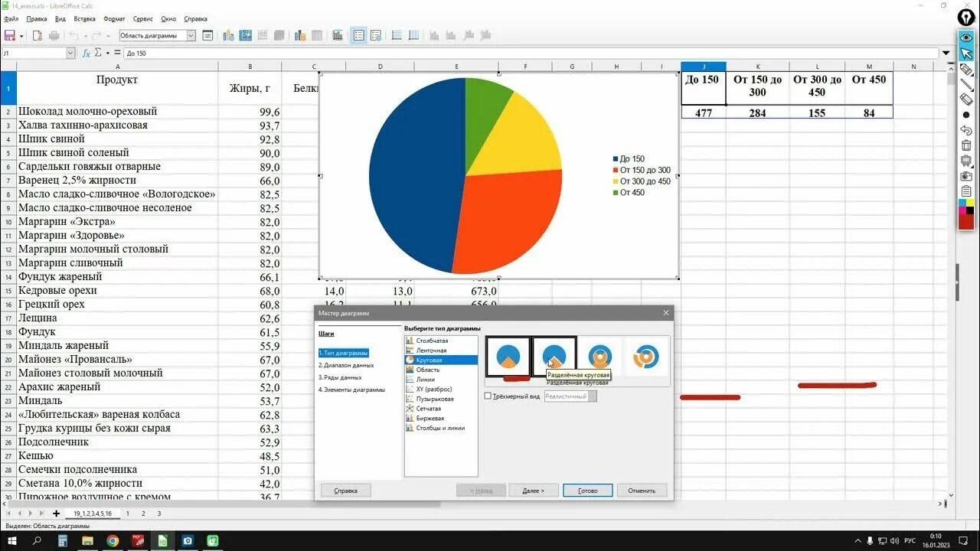Click the Готово button
Screen dimensions: 980x551
[x=587, y=491]
